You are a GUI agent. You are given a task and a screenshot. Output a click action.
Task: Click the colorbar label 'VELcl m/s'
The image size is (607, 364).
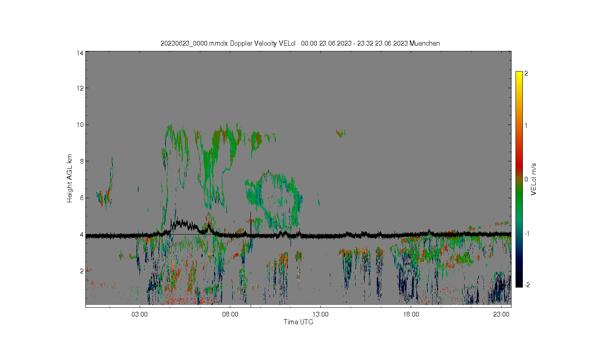[534, 179]
